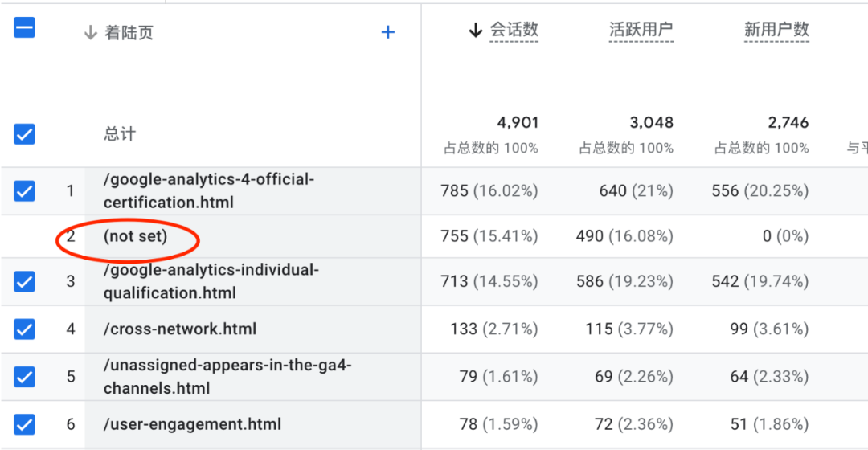The image size is (868, 450).
Task: Uncheck row 5 unassigned-appears-in-the-ga4-channels checkbox
Action: click(x=25, y=376)
